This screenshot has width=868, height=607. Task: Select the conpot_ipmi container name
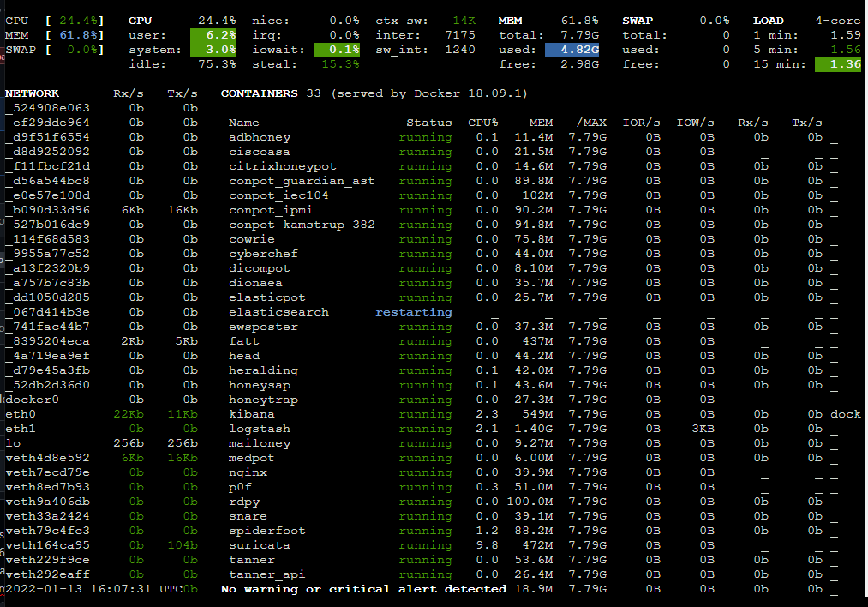tap(271, 210)
